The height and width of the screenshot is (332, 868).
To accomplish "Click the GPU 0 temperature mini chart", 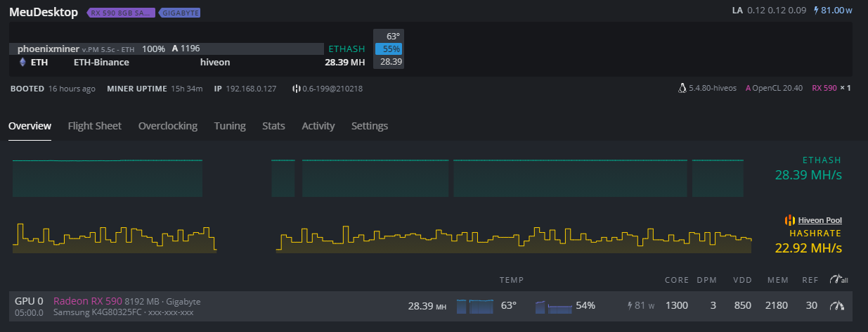I will point(476,306).
